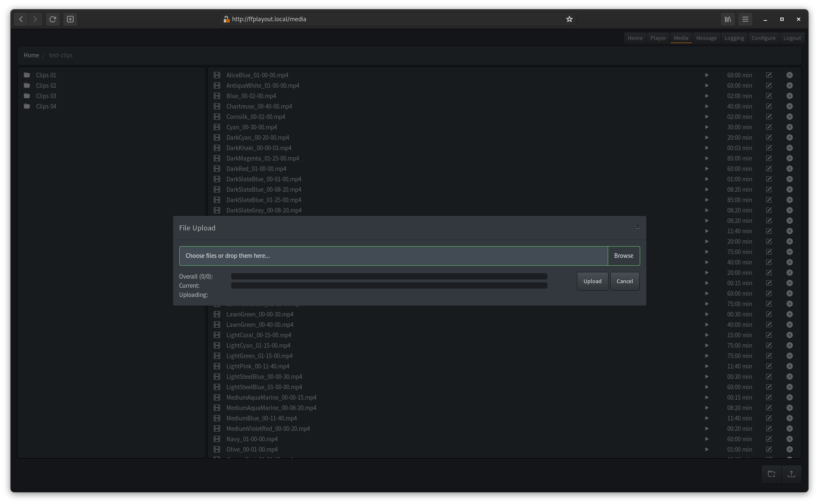Image resolution: width=819 pixels, height=504 pixels.
Task: Delete LightGreen_01-15-00.mp4
Action: click(x=789, y=356)
